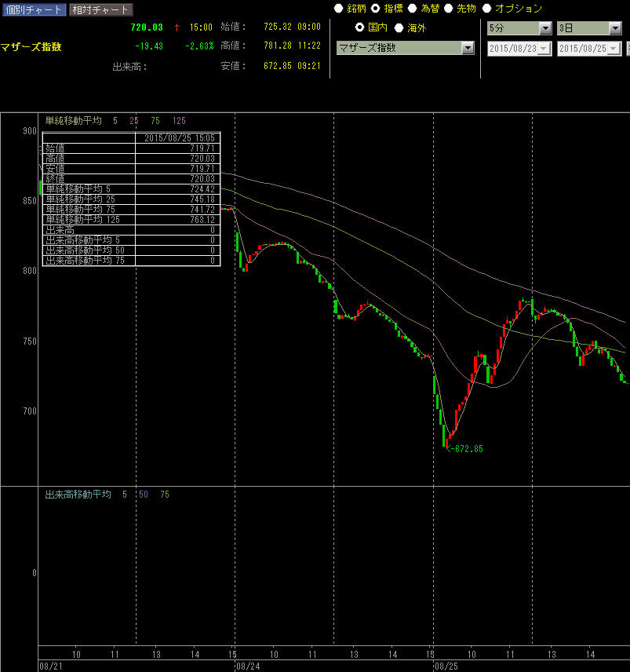Click the 出来高移動平均 legend label
The image size is (630, 672).
click(x=78, y=495)
